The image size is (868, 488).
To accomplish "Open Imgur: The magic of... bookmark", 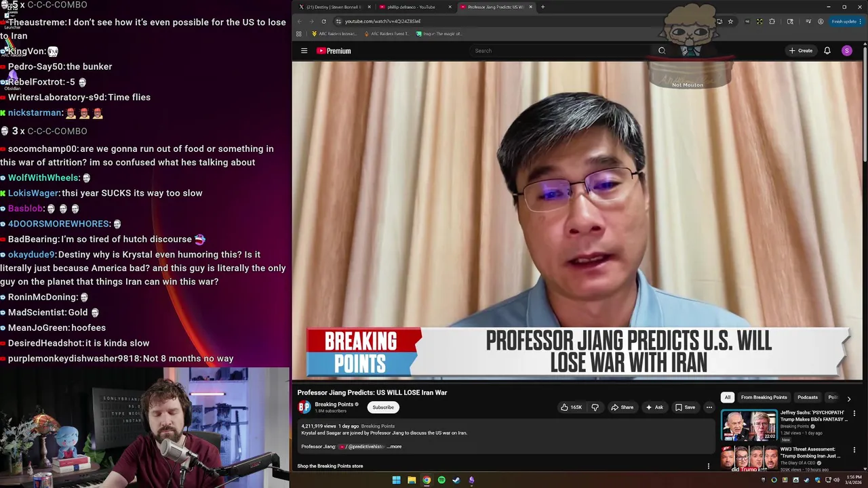I will (439, 33).
